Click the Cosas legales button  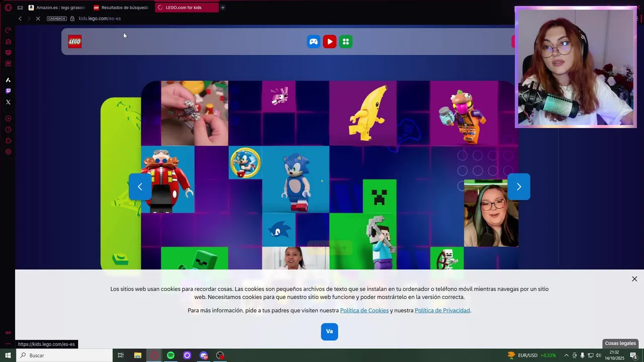point(620,343)
